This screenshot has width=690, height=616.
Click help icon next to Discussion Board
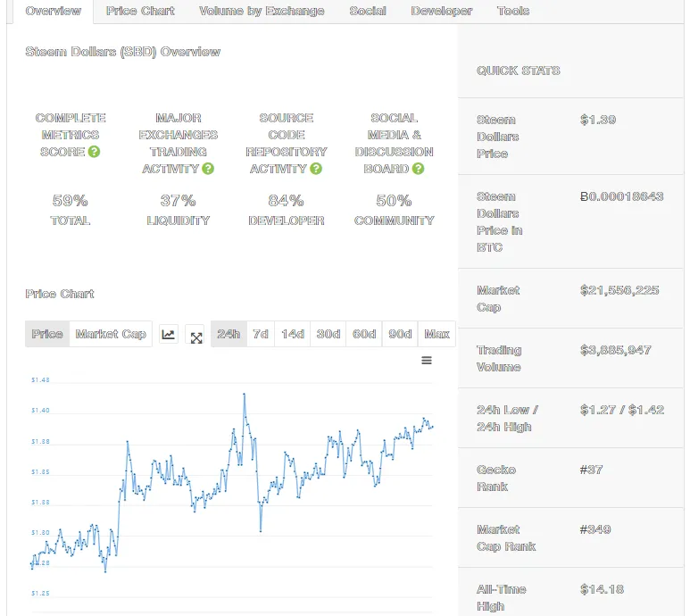[418, 169]
